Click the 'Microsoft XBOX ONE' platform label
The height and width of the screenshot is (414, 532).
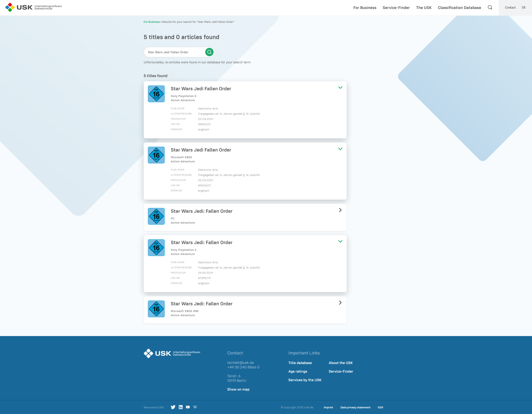click(184, 311)
